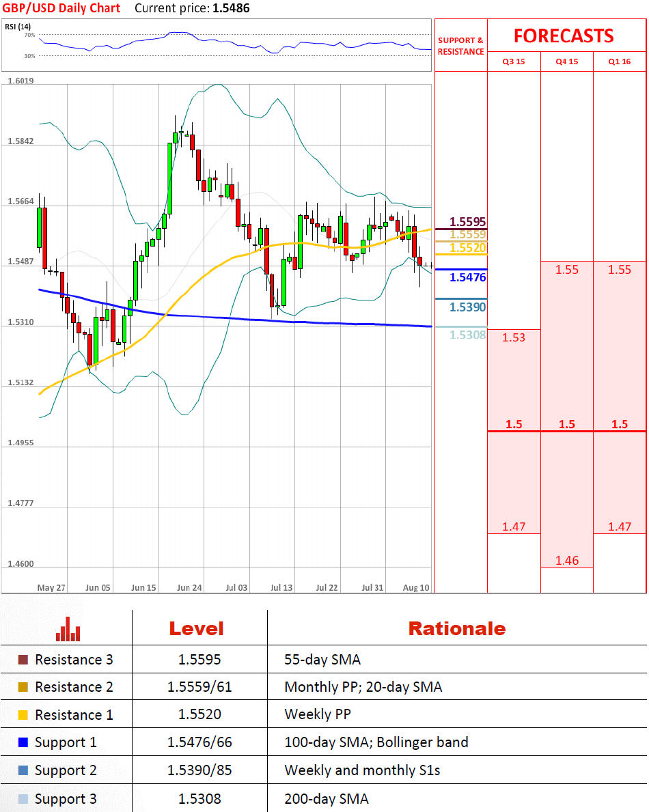Screen dimensions: 649x812
Task: Click the 1.5390/85 level cell
Action: click(x=199, y=770)
